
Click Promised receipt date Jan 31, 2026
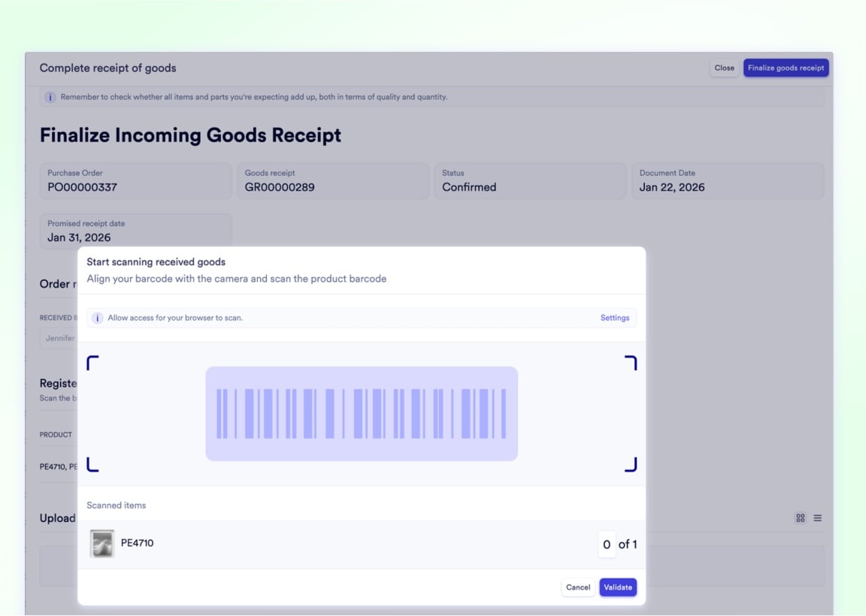[x=79, y=237]
